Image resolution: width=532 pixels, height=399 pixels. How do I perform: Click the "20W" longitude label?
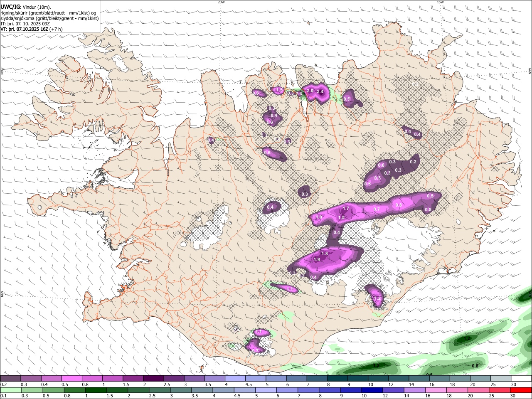point(221,2)
